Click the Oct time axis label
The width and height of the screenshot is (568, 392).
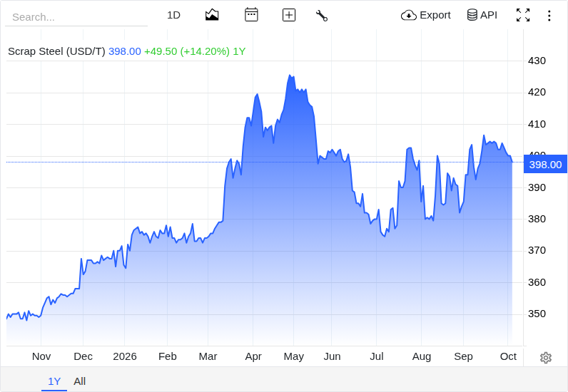pos(508,356)
